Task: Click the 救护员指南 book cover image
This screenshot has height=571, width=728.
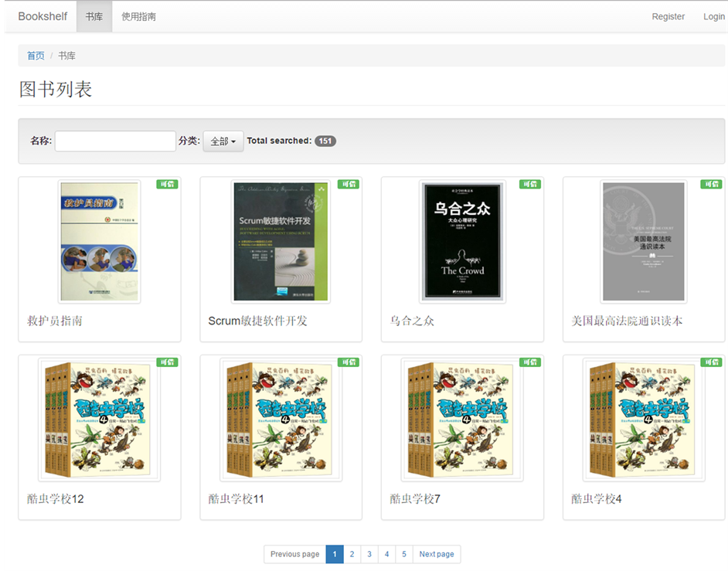Action: point(99,242)
